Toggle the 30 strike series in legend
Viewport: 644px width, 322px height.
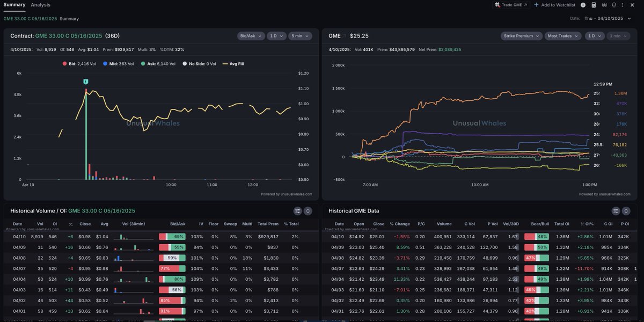coord(610,114)
